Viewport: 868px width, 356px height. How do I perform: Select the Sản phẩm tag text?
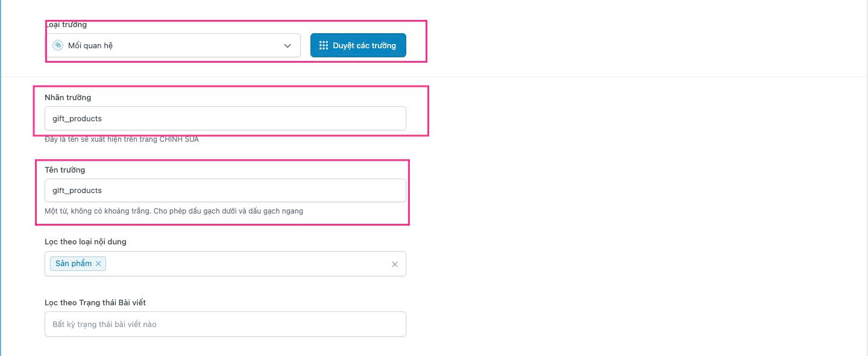(x=74, y=264)
